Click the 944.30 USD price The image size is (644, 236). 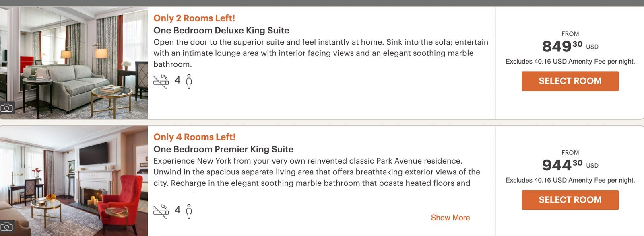tap(562, 165)
